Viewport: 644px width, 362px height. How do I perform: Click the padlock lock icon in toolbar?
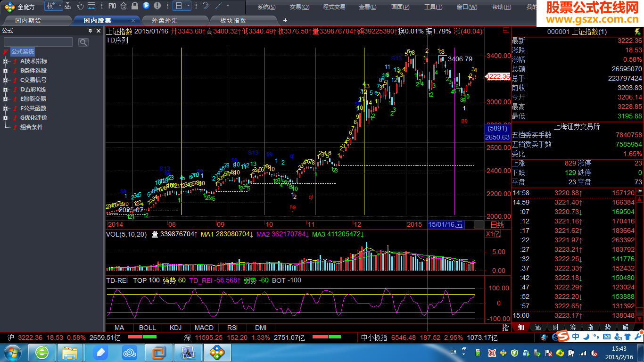pyautogui.click(x=134, y=6)
